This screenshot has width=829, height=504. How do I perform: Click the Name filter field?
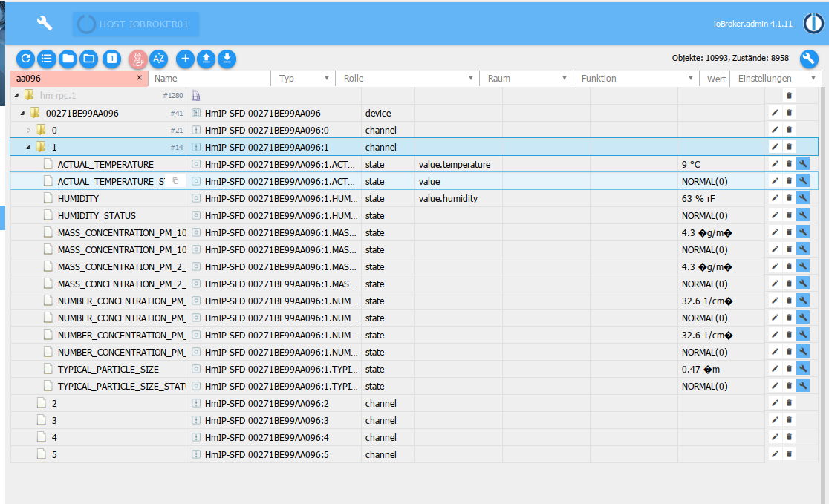[210, 78]
